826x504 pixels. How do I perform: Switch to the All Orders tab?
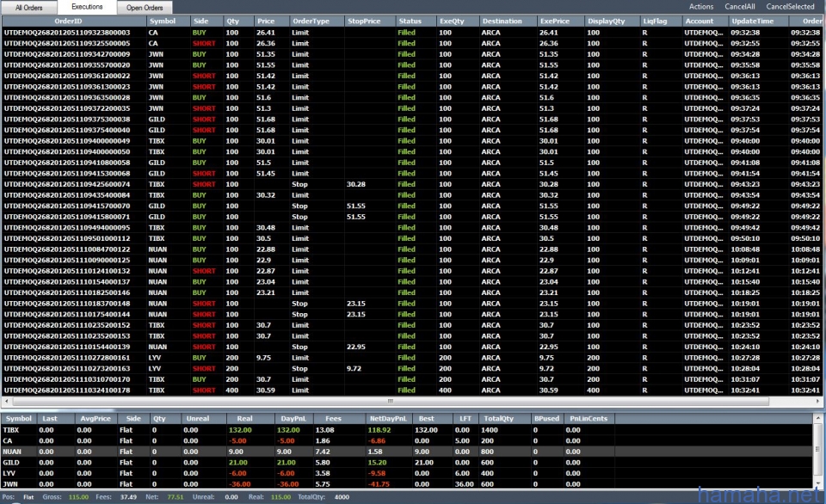pyautogui.click(x=29, y=8)
